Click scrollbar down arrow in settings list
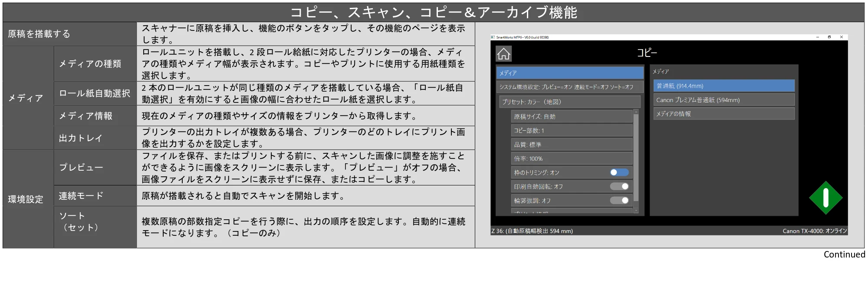Screen dimensions: 868x294 (636, 211)
